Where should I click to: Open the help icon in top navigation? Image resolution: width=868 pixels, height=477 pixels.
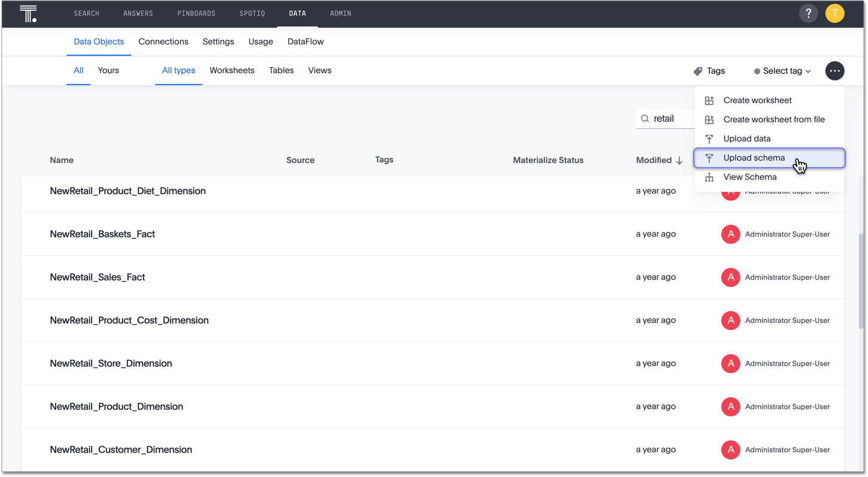click(808, 13)
